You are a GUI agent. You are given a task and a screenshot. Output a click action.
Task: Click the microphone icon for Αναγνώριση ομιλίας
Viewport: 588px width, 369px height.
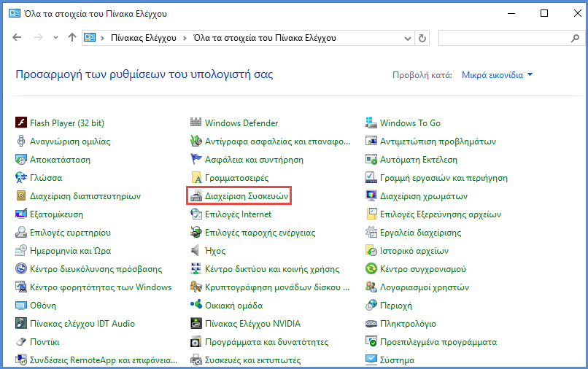pos(21,141)
